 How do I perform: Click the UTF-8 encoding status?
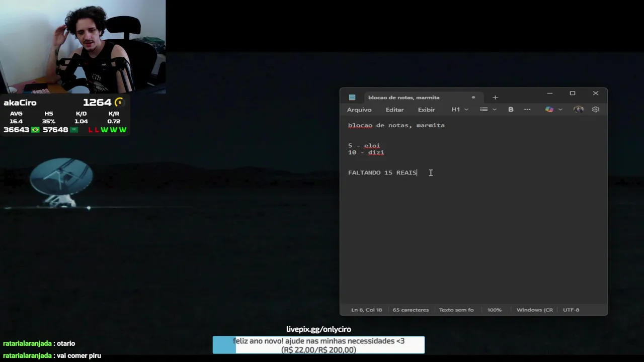point(571,310)
